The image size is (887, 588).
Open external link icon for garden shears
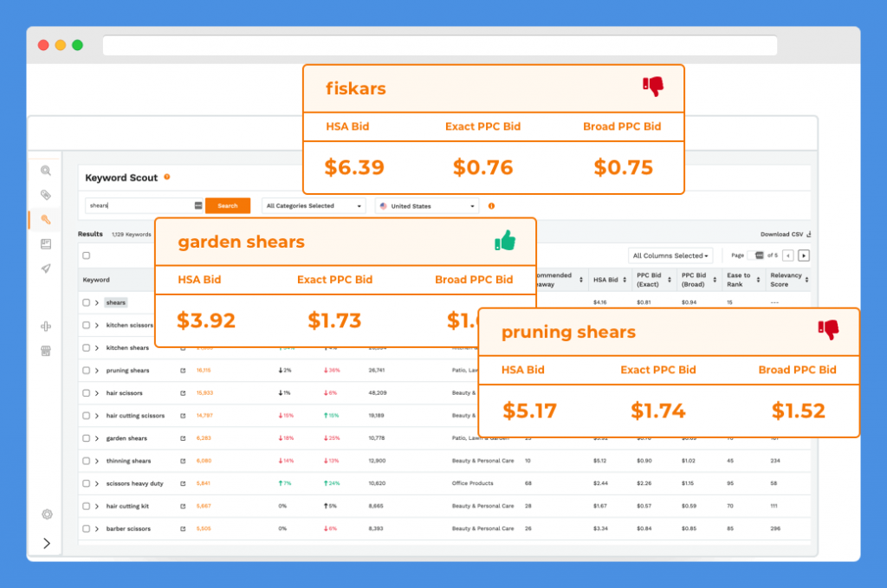coord(183,438)
